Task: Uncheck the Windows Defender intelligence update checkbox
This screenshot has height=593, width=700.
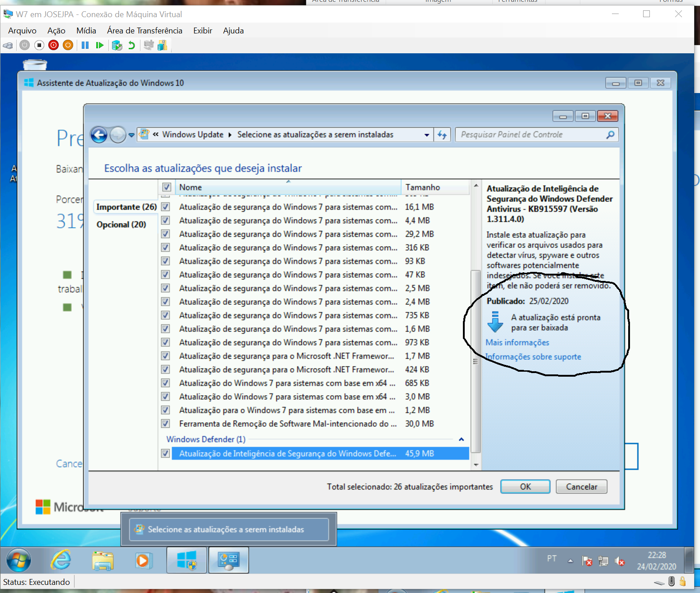Action: coord(166,453)
